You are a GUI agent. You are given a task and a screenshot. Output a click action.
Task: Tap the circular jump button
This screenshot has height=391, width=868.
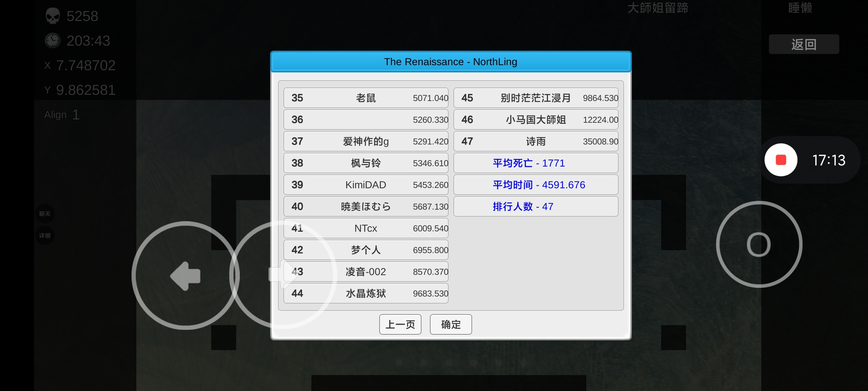pos(759,244)
